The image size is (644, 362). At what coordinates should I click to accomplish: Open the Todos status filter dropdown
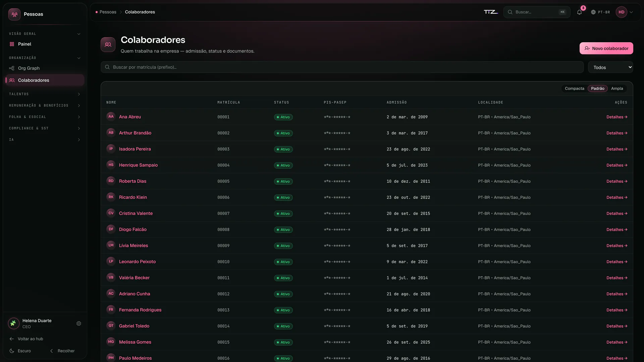(x=610, y=67)
